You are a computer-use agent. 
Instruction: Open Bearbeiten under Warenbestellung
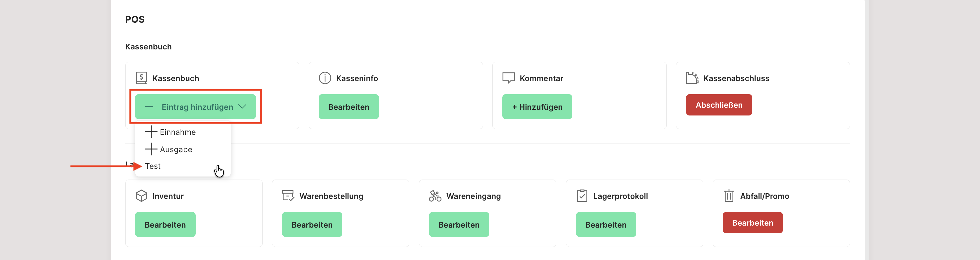pyautogui.click(x=312, y=225)
